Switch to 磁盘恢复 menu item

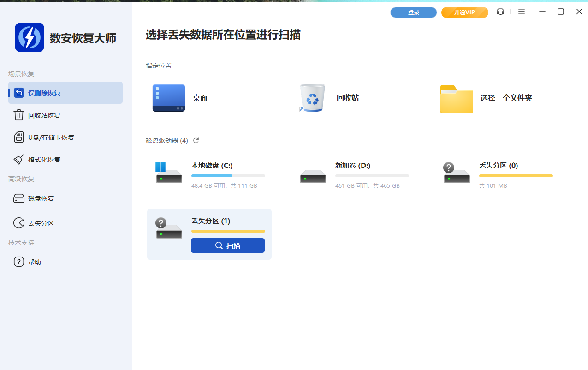(x=65, y=198)
